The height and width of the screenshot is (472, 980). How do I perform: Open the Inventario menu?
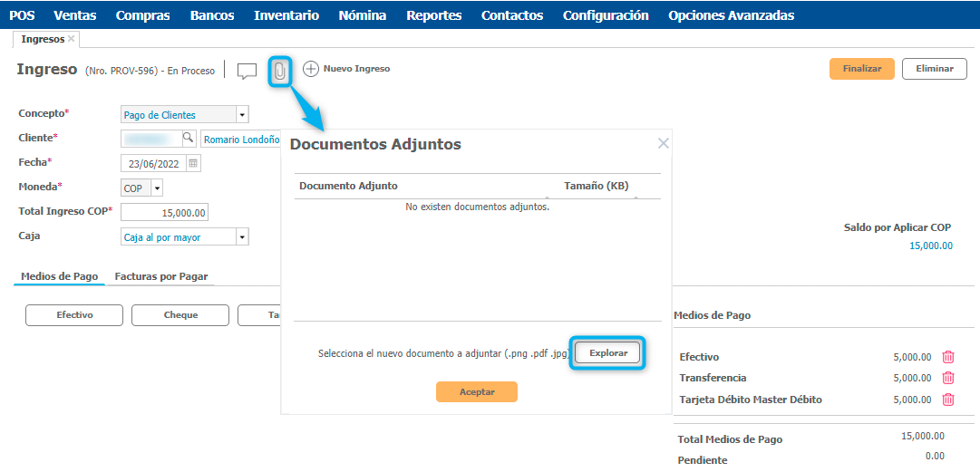pos(286,15)
